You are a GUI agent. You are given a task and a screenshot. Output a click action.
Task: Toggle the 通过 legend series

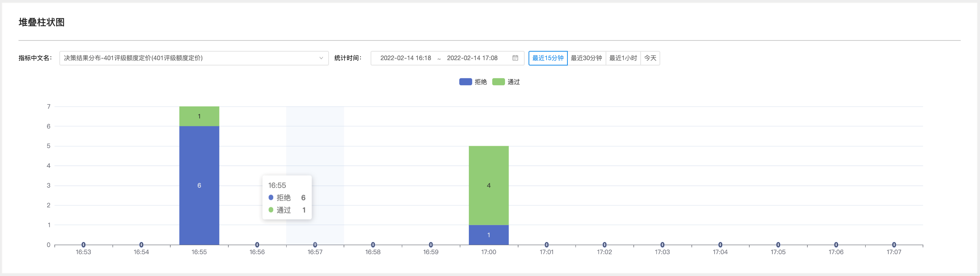click(x=506, y=82)
